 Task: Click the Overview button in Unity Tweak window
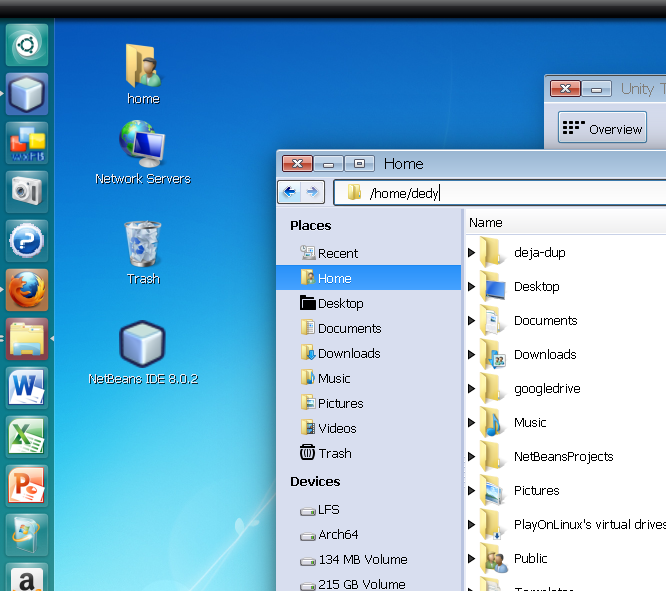[x=602, y=127]
